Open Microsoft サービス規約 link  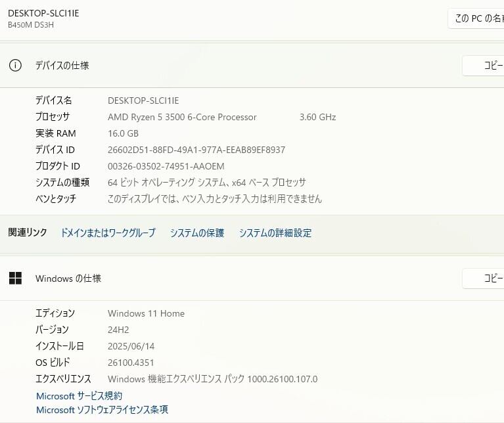79,395
